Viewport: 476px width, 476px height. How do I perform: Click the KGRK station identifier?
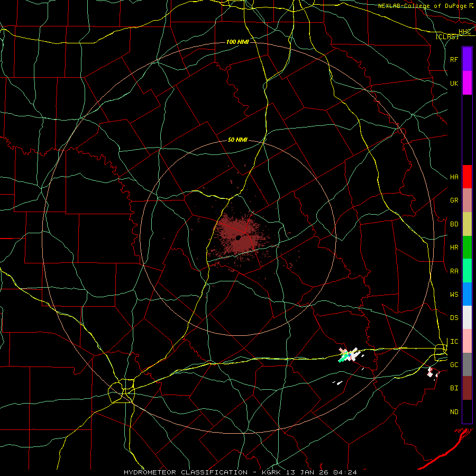pos(271,472)
